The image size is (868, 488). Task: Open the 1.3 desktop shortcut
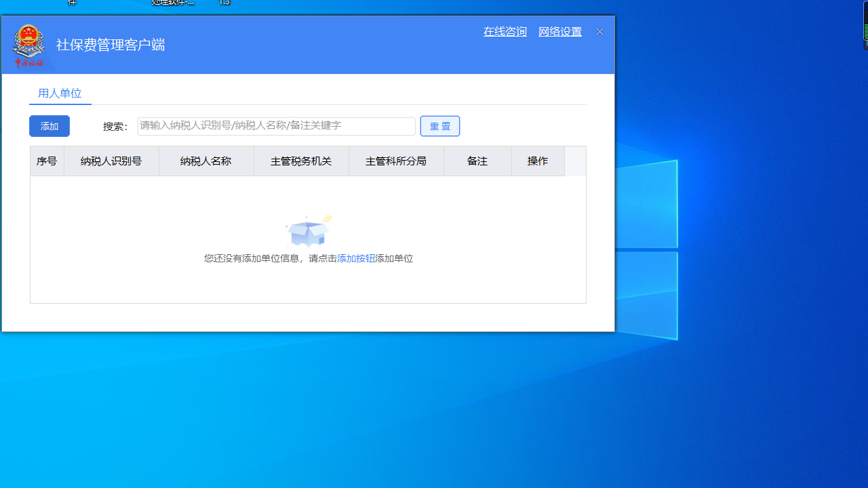(x=224, y=2)
